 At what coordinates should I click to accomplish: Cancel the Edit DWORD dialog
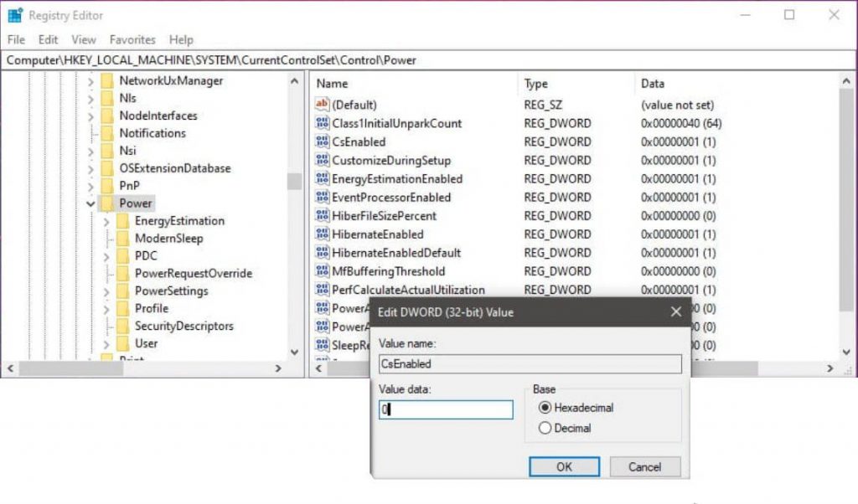pyautogui.click(x=645, y=466)
